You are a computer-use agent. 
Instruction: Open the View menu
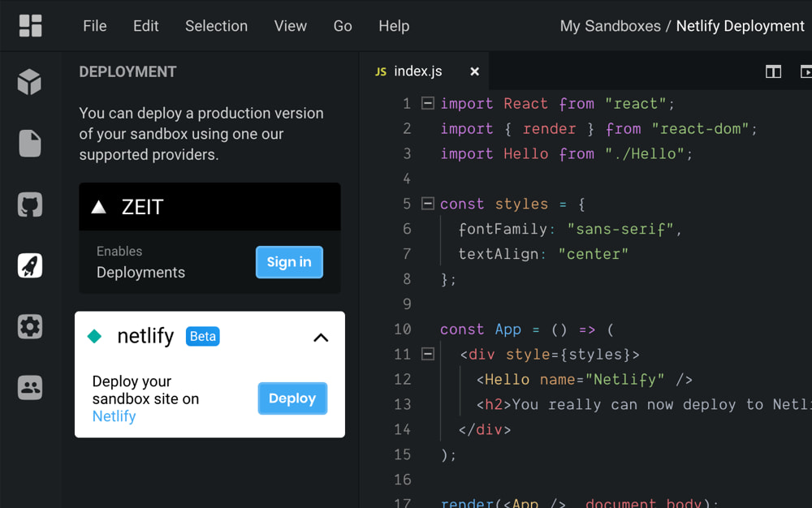point(290,26)
